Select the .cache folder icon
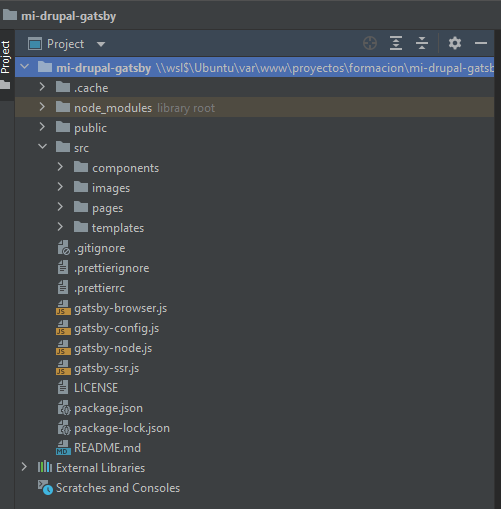 63,87
